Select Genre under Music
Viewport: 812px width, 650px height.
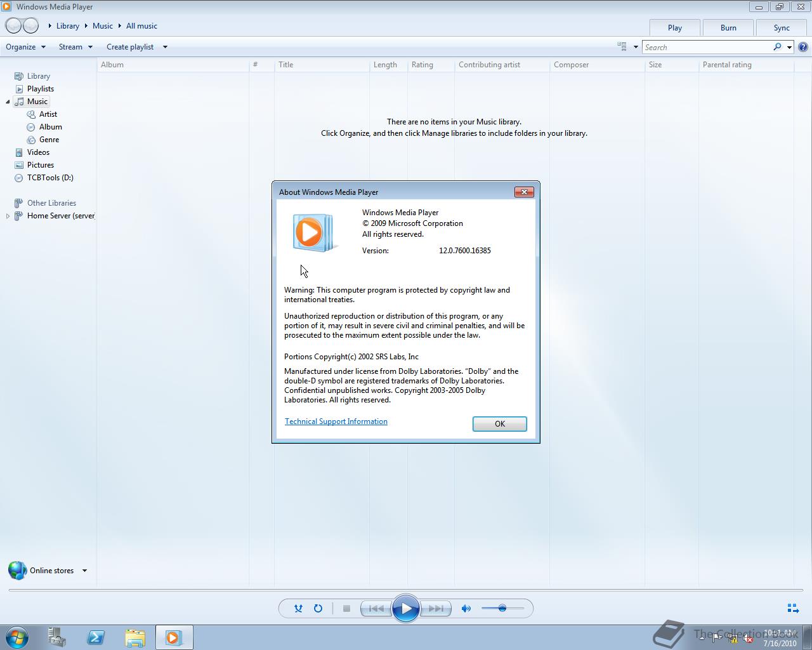(49, 140)
